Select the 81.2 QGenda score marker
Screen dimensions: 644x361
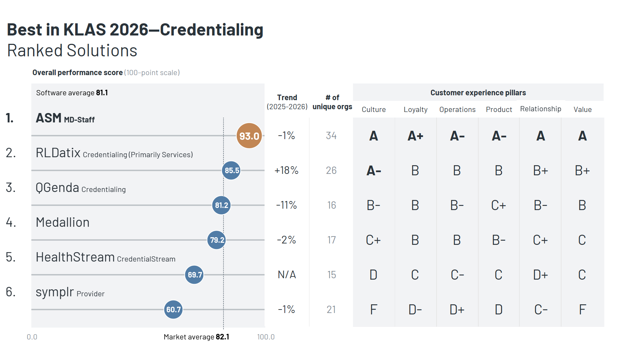[221, 205]
